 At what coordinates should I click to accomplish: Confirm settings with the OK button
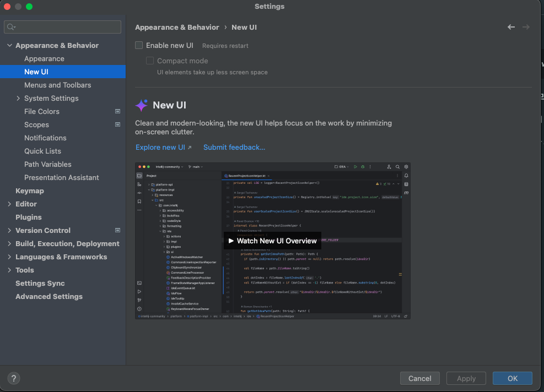513,378
